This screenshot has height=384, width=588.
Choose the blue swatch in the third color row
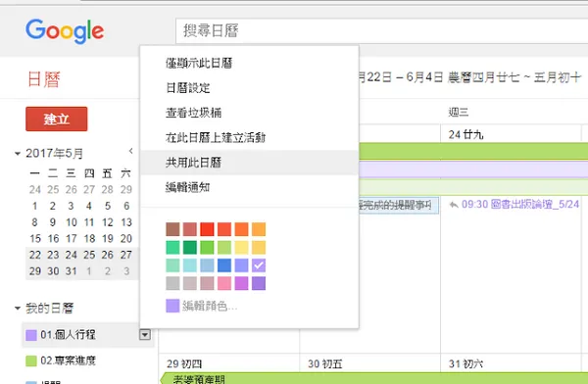click(x=224, y=265)
